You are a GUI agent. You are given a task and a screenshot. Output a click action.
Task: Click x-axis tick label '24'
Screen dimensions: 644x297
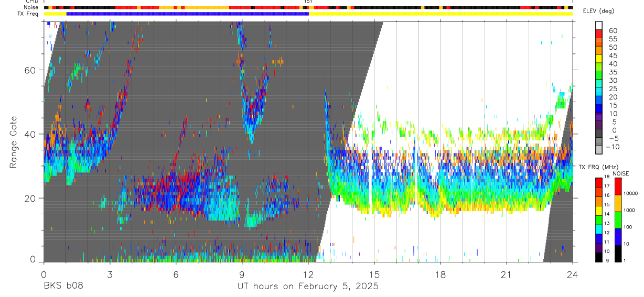click(573, 274)
